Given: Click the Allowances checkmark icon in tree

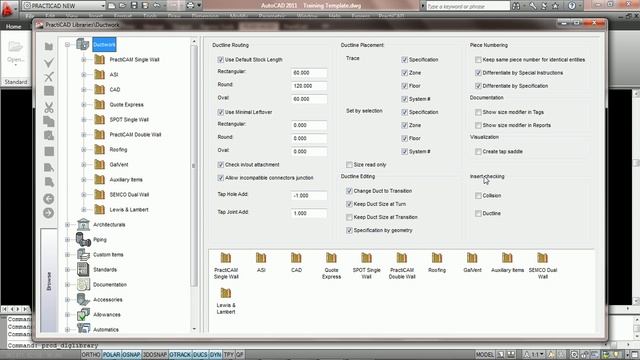Looking at the screenshot, I should [83, 315].
